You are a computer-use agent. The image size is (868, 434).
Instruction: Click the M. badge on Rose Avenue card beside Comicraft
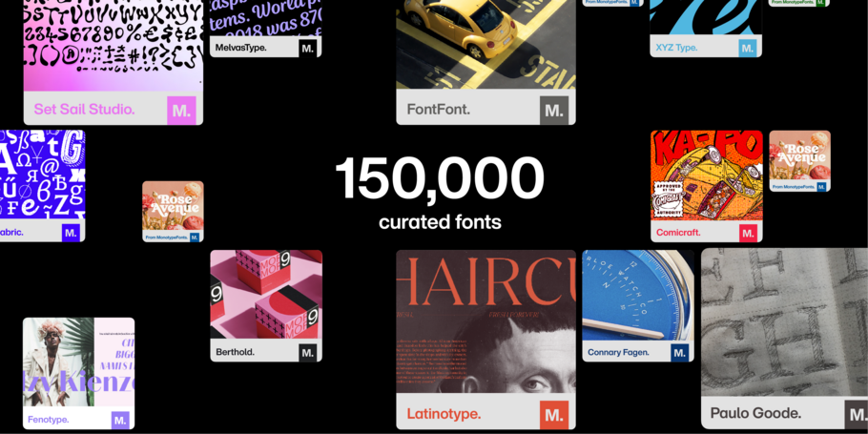point(821,187)
